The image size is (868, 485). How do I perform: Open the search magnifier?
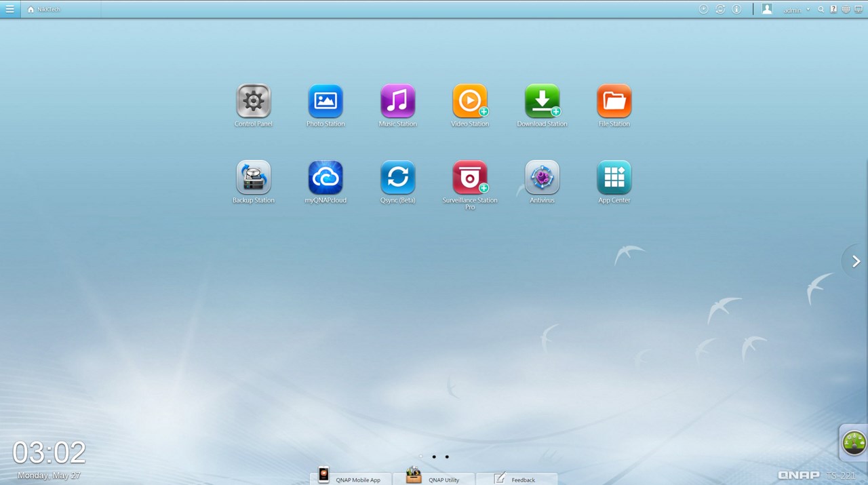pyautogui.click(x=821, y=9)
